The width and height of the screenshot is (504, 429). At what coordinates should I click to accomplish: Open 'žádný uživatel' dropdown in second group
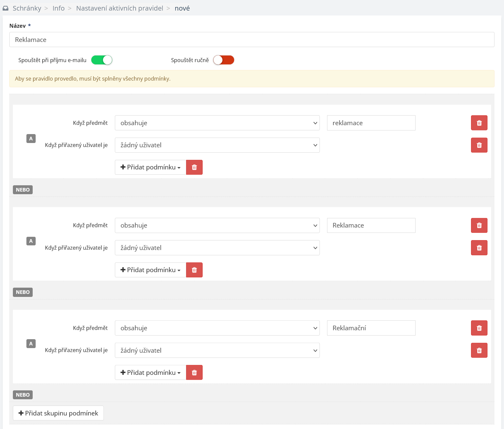(x=217, y=248)
